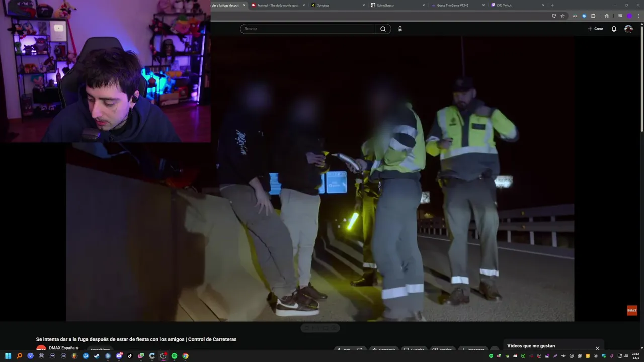Click the Crear button
The width and height of the screenshot is (644, 362).
(595, 29)
